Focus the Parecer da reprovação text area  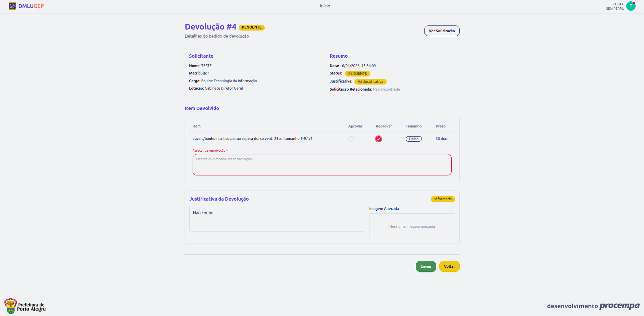pos(322,165)
